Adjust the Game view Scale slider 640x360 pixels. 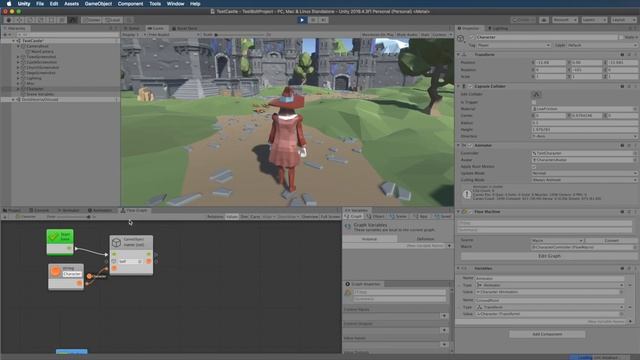[241, 35]
